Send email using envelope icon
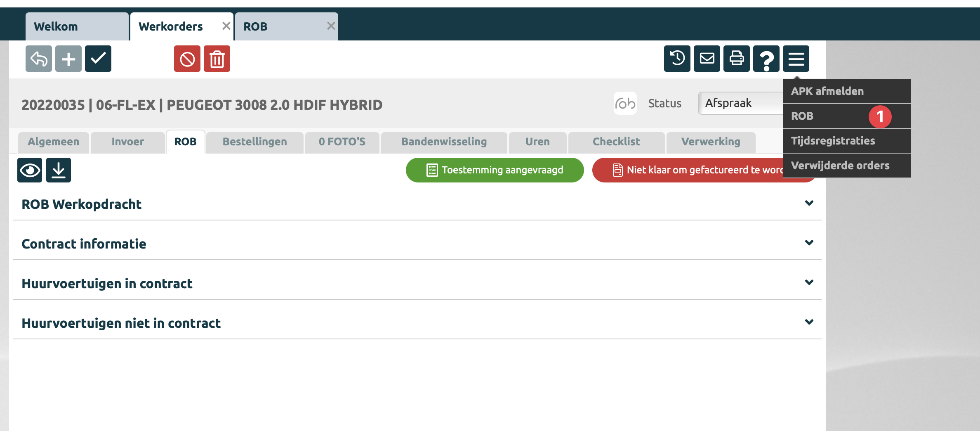Viewport: 980px width, 431px height. pyautogui.click(x=707, y=59)
